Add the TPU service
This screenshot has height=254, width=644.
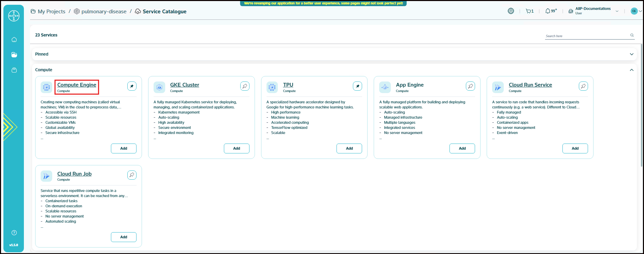point(349,148)
